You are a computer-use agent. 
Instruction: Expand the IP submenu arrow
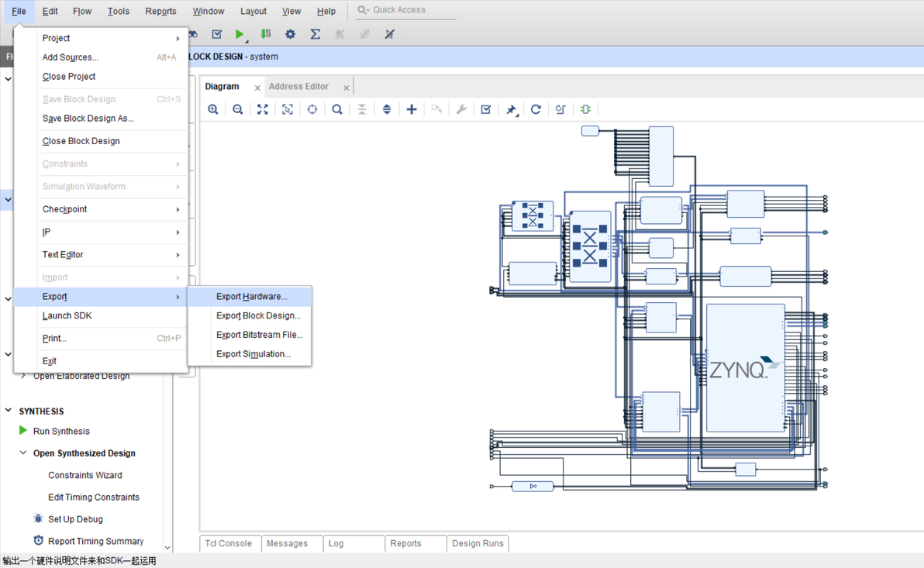[178, 232]
